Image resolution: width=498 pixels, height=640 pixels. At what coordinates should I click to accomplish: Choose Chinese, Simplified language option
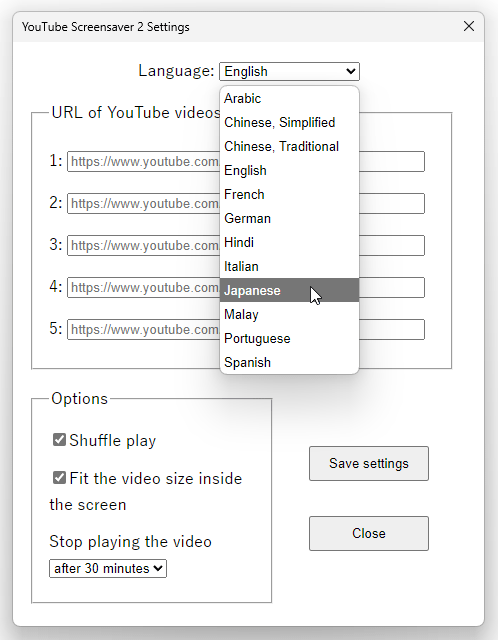point(289,122)
